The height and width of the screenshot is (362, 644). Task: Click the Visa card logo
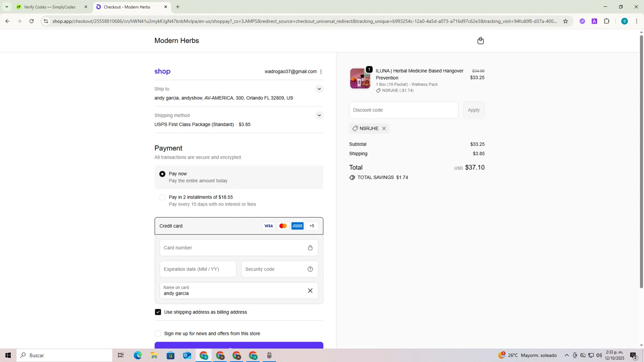click(x=268, y=226)
